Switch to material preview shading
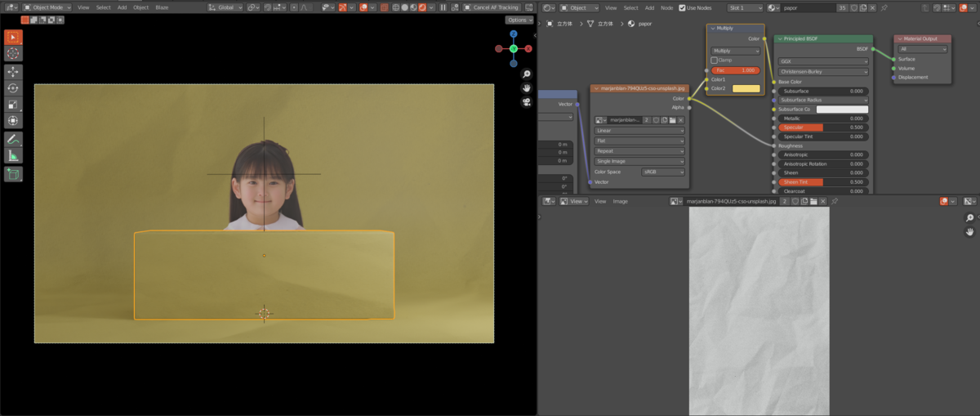 (x=415, y=7)
